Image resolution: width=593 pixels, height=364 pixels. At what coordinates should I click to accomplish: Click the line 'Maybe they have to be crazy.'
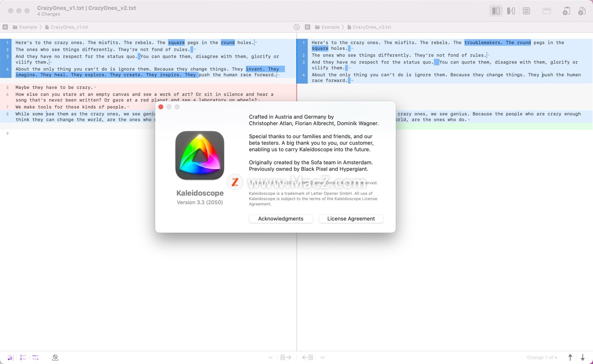[x=54, y=87]
